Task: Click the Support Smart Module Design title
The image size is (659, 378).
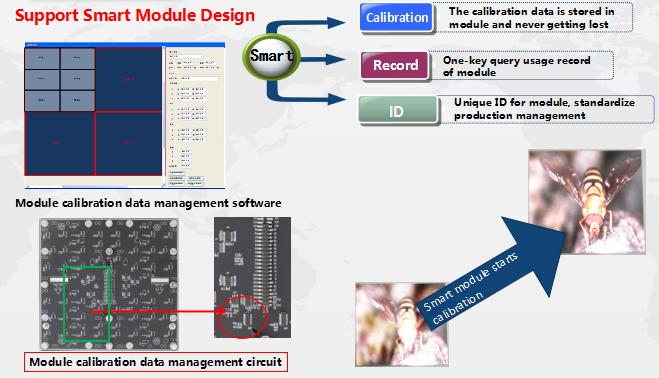Action: coord(135,15)
